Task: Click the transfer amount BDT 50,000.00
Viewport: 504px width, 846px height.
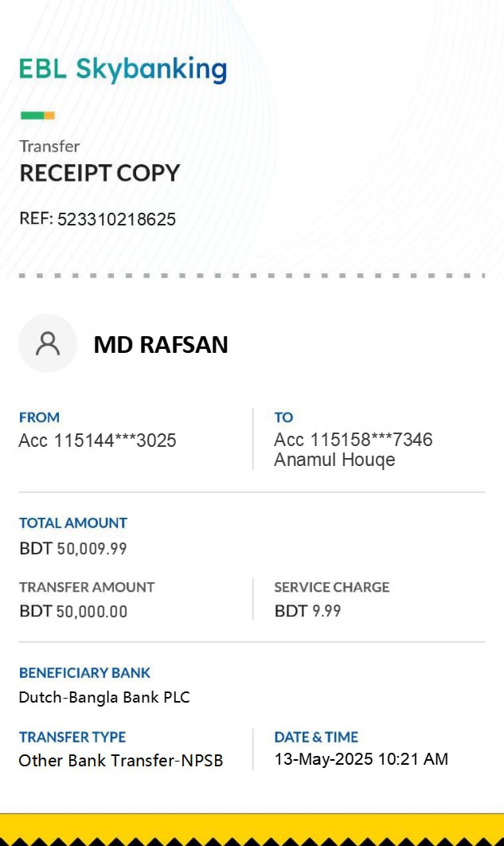Action: [x=73, y=611]
